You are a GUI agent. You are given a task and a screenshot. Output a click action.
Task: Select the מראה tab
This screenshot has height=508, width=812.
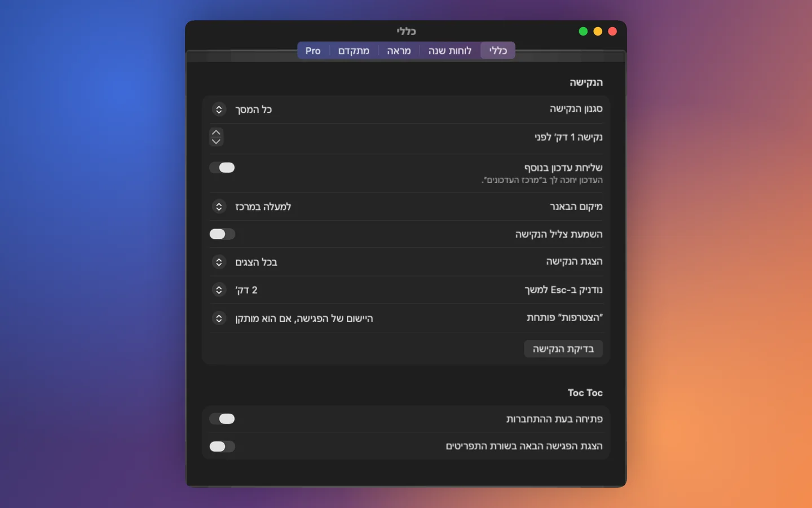pyautogui.click(x=399, y=51)
